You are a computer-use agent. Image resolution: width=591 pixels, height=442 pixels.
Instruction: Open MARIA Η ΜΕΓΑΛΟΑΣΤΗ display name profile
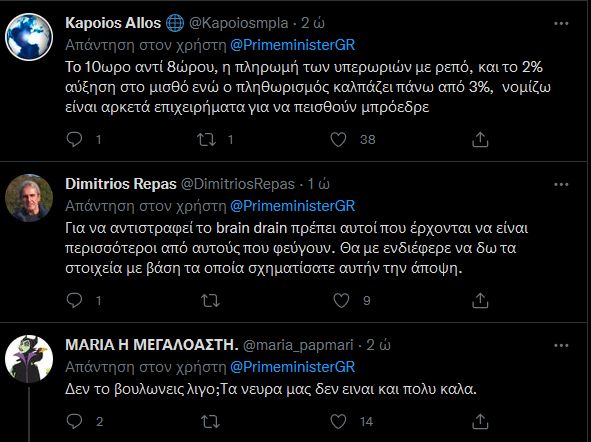(152, 345)
